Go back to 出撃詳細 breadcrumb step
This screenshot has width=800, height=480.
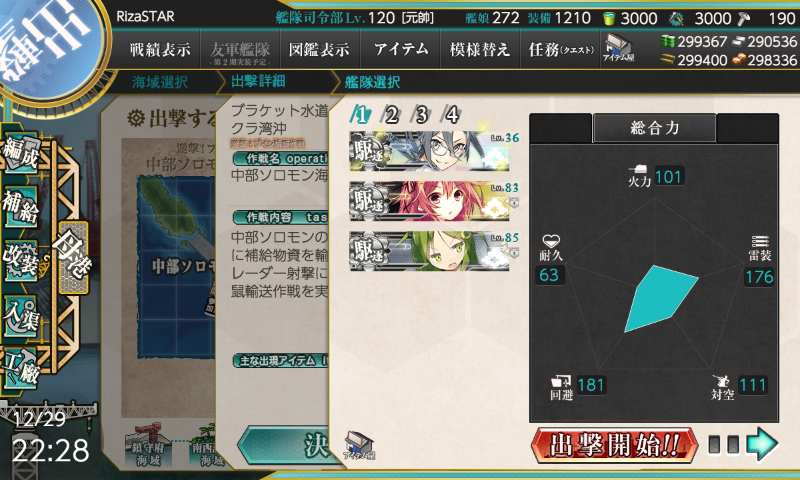258,81
